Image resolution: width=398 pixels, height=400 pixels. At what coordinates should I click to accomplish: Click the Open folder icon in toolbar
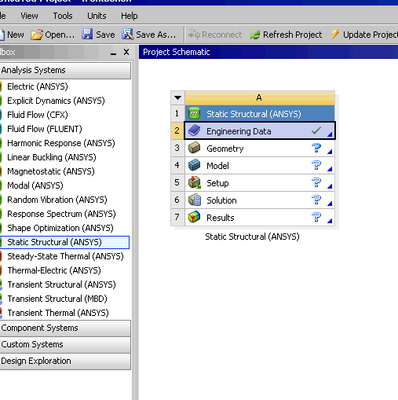(37, 35)
